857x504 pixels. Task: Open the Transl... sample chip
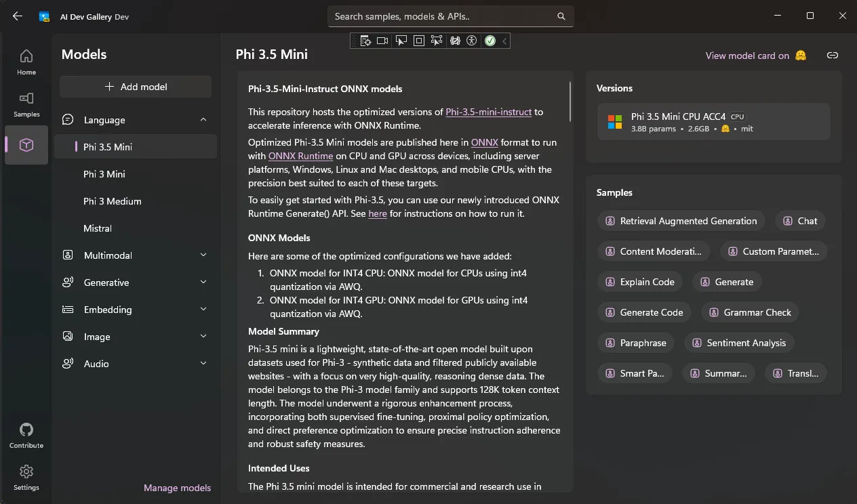pyautogui.click(x=796, y=373)
